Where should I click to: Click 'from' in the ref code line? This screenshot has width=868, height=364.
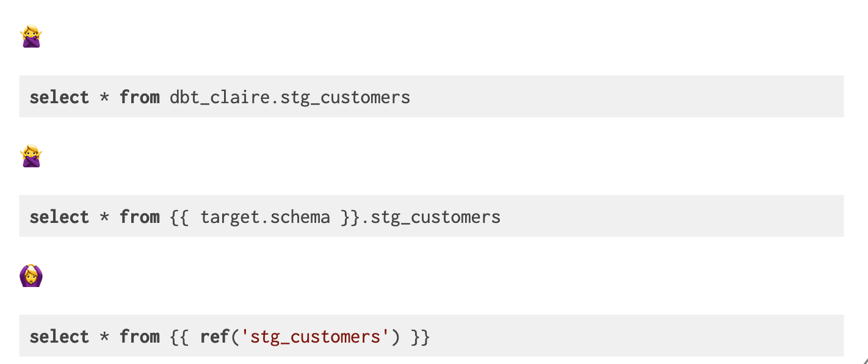click(x=140, y=337)
